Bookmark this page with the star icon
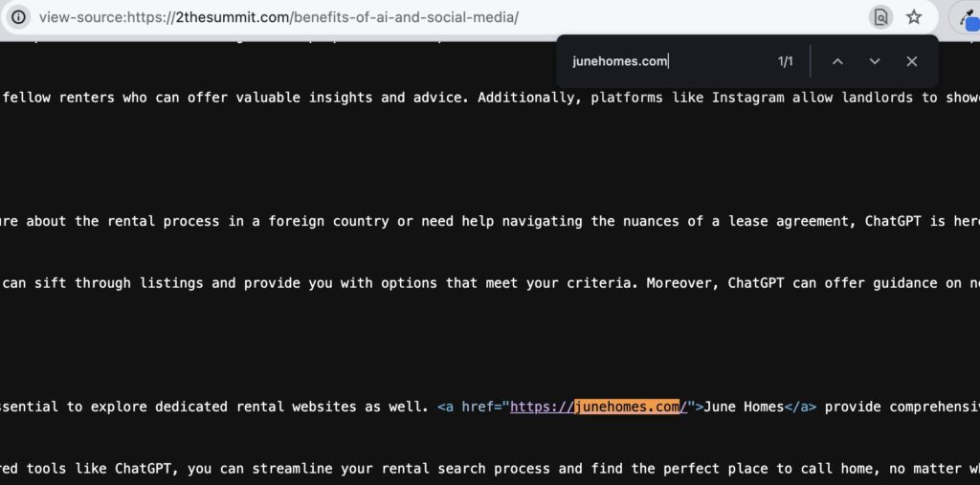The width and height of the screenshot is (980, 485). tap(914, 17)
